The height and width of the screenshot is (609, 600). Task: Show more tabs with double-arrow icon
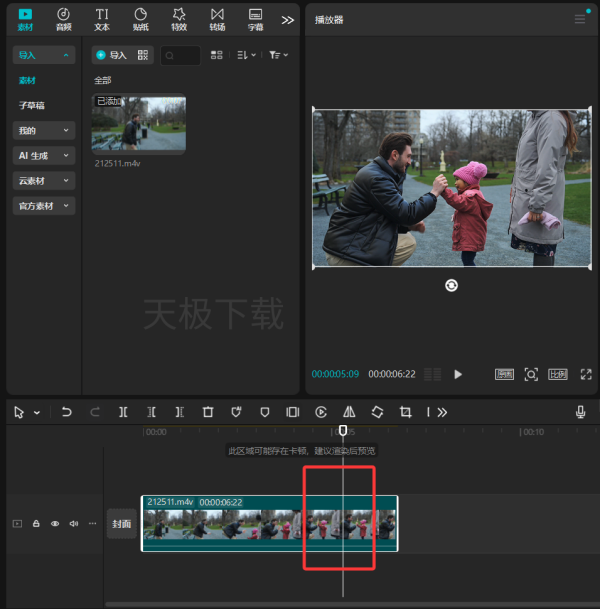(x=288, y=20)
